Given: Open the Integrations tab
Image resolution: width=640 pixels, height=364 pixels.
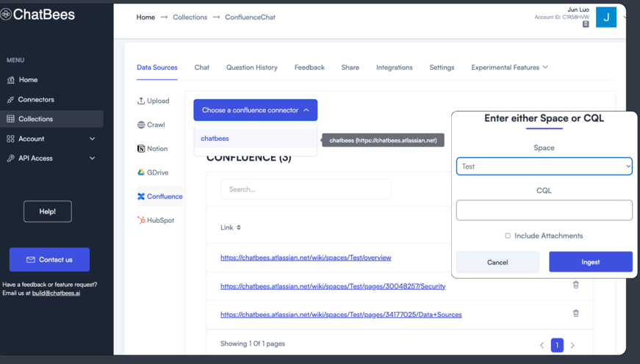Looking at the screenshot, I should (394, 68).
